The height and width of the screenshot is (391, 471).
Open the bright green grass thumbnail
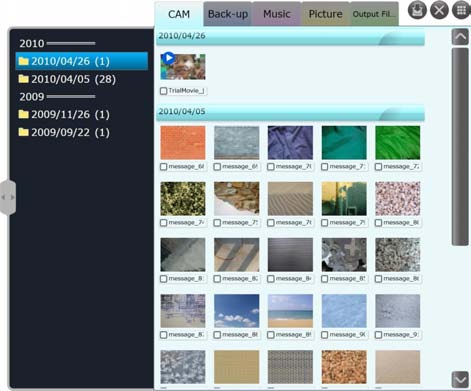click(x=397, y=143)
